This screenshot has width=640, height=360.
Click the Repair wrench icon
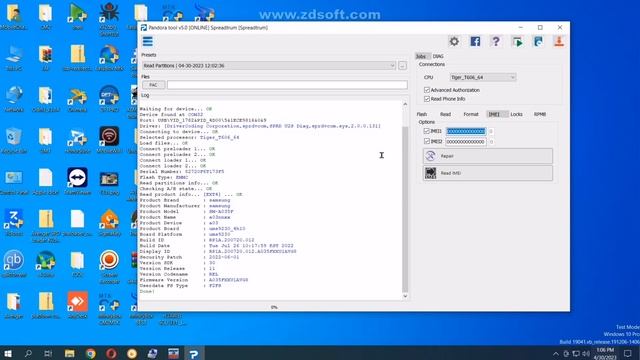point(430,156)
